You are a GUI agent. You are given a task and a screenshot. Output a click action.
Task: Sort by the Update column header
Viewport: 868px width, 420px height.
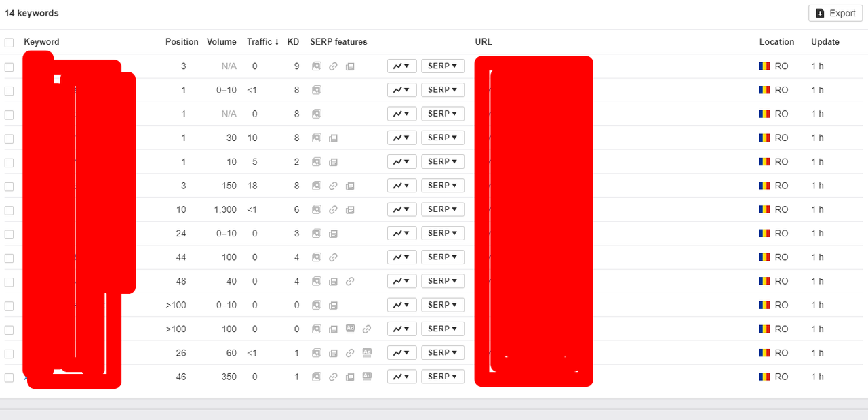click(825, 42)
